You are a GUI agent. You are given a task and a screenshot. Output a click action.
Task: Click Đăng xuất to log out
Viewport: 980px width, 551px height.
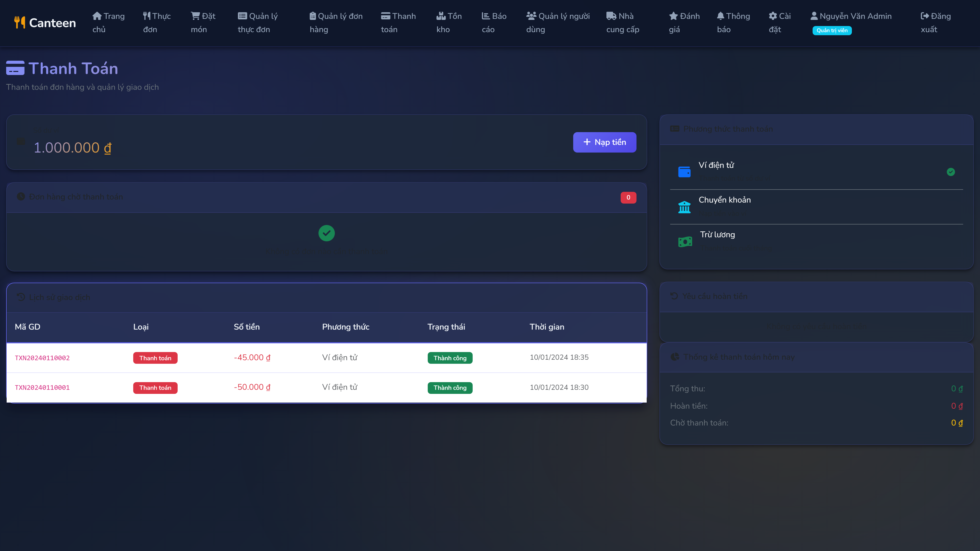point(936,23)
